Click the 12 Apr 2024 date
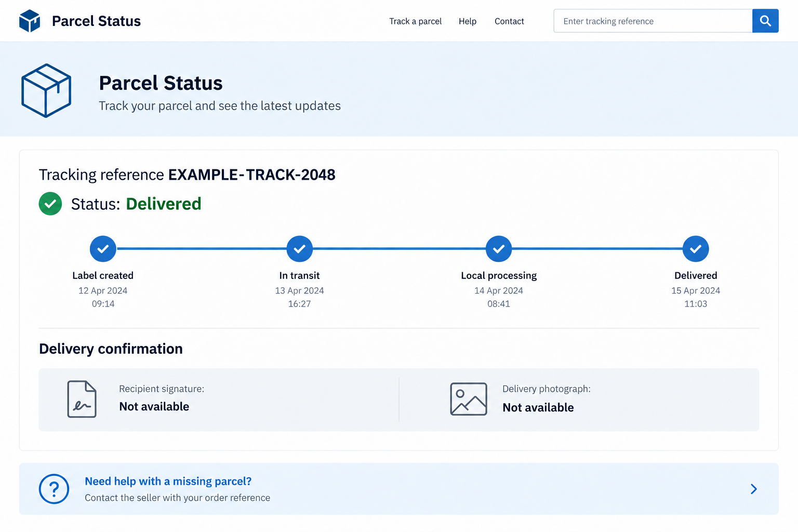This screenshot has width=798, height=532. tap(103, 290)
